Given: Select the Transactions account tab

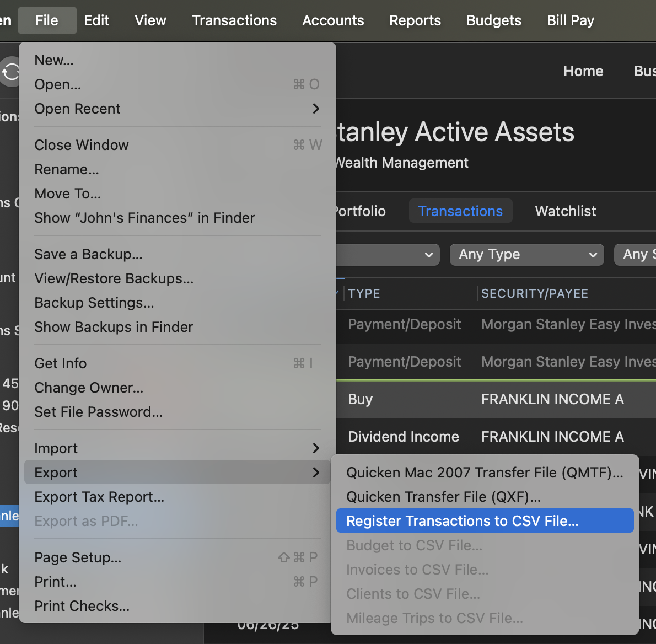Looking at the screenshot, I should 460,211.
